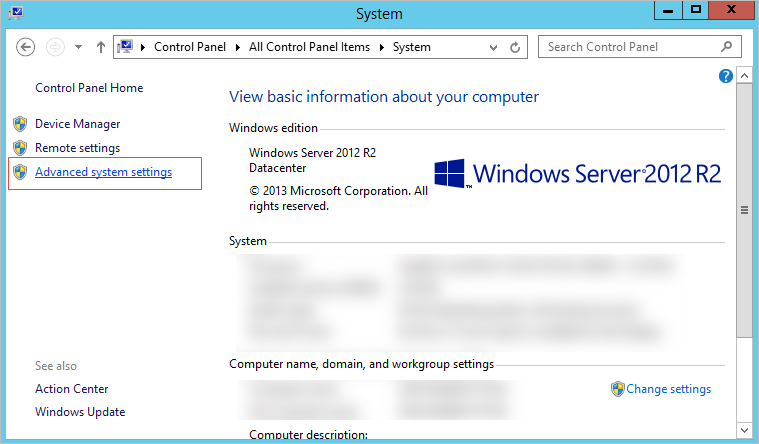
Task: Click the blue Help question mark icon
Action: [x=726, y=76]
